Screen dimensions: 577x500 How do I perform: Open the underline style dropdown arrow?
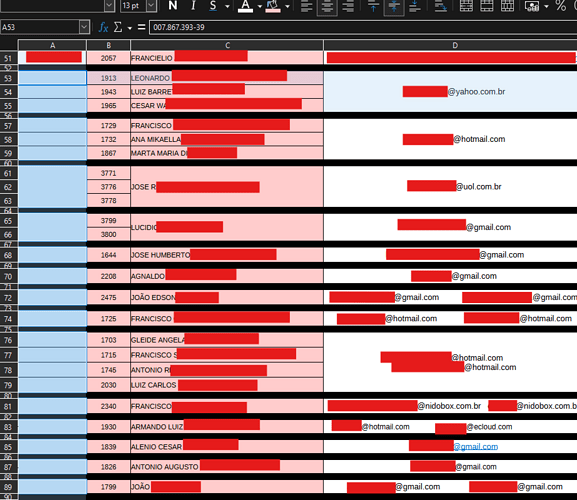pos(227,6)
